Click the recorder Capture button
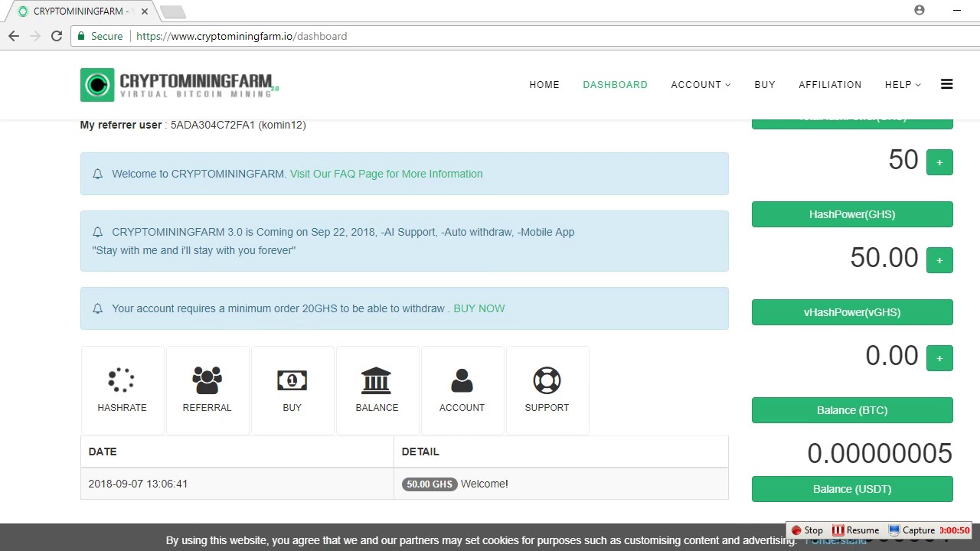The width and height of the screenshot is (980, 551). coord(912,530)
